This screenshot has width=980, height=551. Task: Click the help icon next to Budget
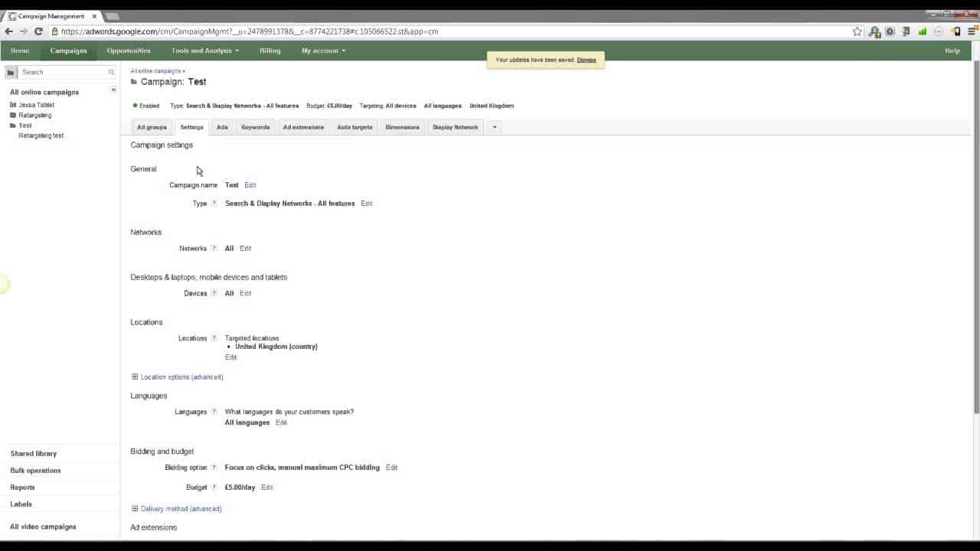tap(214, 487)
